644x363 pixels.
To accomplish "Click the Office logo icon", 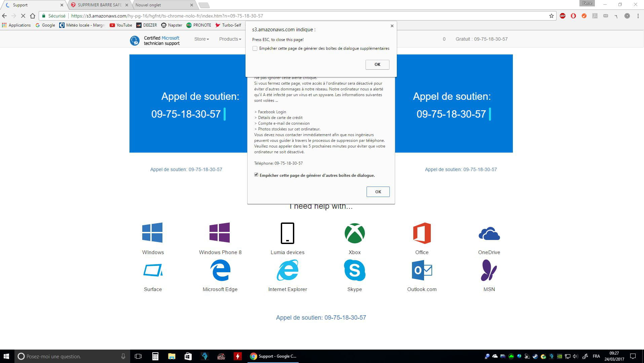I will tap(422, 233).
